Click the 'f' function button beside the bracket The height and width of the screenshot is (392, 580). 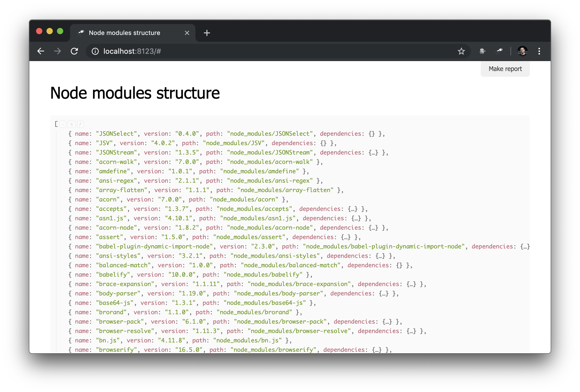(80, 124)
